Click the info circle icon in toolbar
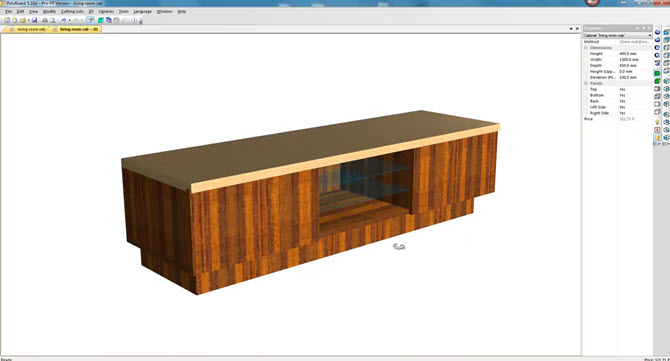 pyautogui.click(x=135, y=20)
